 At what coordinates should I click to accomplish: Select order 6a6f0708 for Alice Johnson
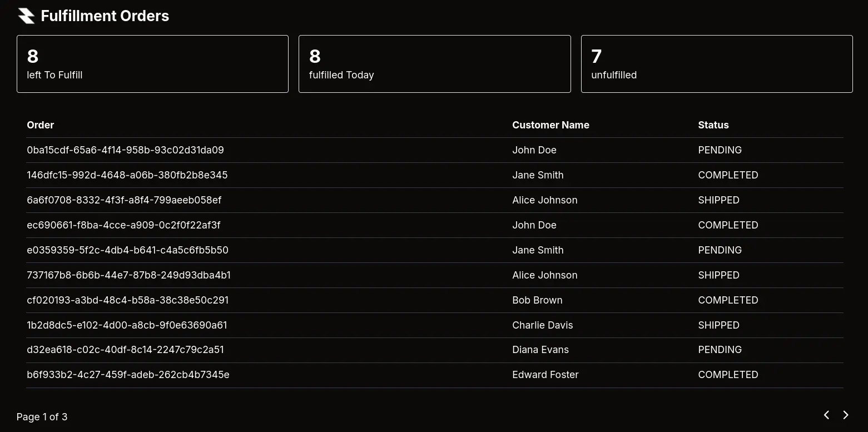[x=124, y=200]
